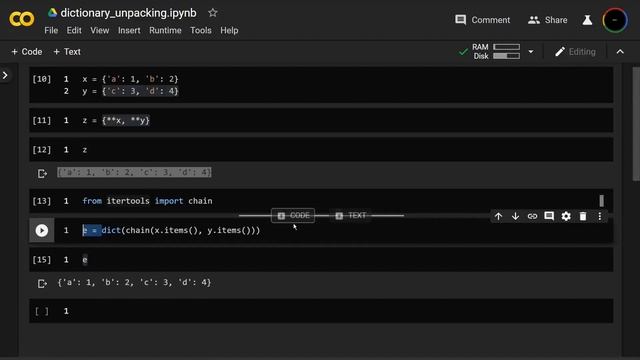Click the Share button
640x360 pixels.
(547, 20)
